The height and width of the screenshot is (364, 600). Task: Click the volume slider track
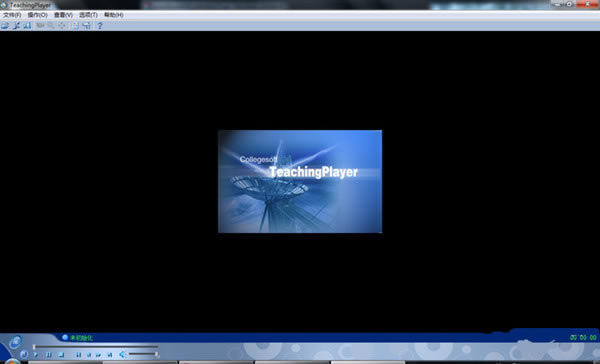pos(143,354)
